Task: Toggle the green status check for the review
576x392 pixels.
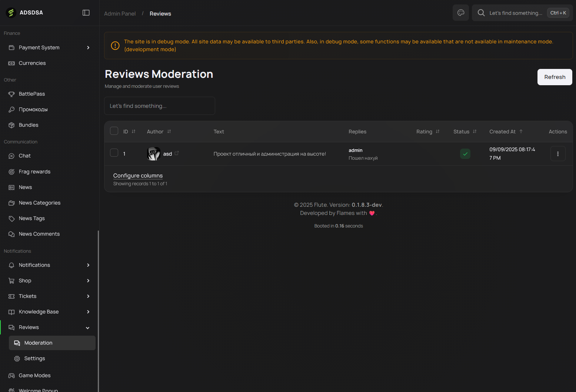Action: coord(465,153)
